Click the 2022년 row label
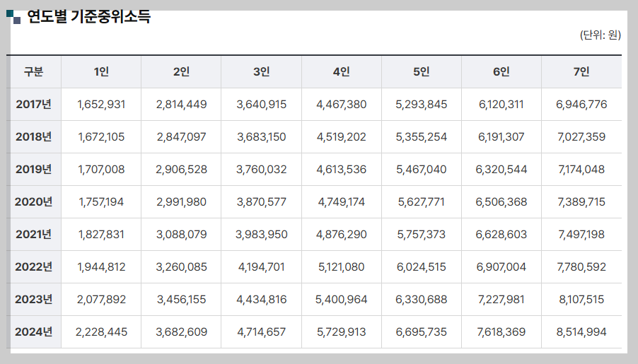 [33, 266]
